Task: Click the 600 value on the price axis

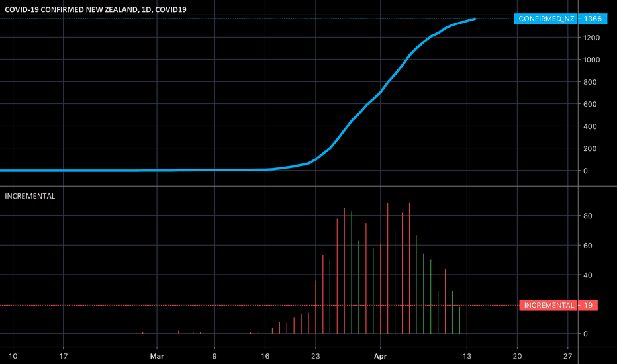Action: tap(590, 105)
